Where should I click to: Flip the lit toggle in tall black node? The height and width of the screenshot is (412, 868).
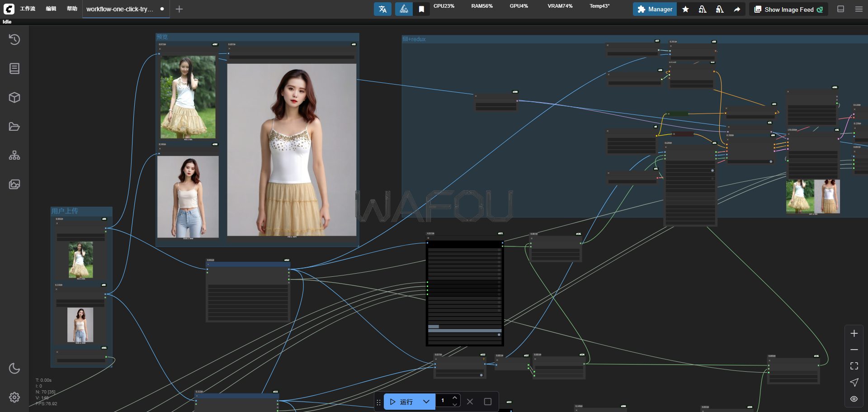[499, 335]
